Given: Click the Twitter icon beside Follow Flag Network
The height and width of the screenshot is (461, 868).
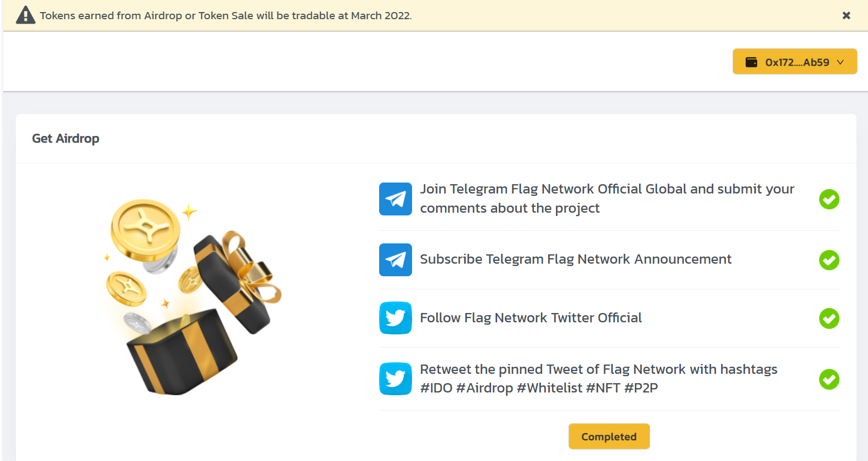Looking at the screenshot, I should 395,318.
